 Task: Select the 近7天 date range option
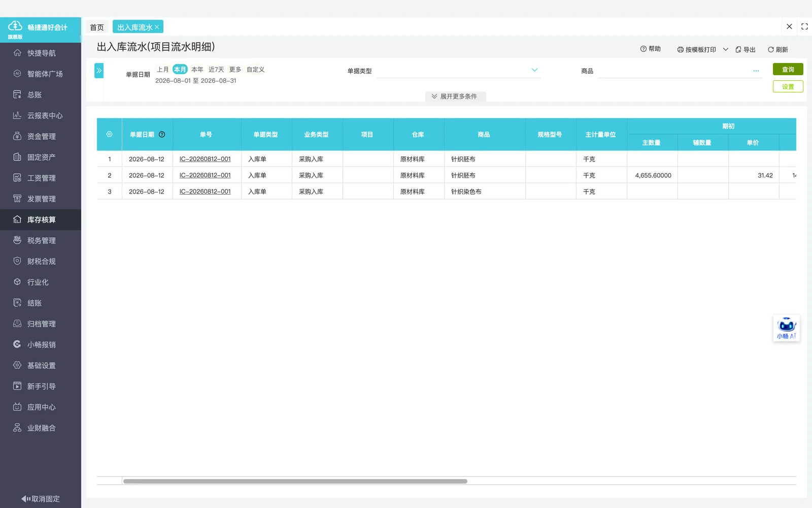tap(216, 70)
